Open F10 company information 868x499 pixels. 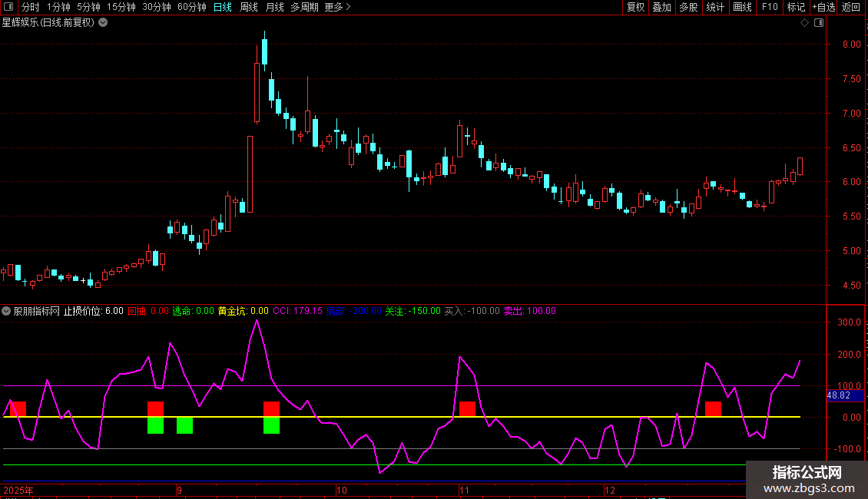pos(769,8)
